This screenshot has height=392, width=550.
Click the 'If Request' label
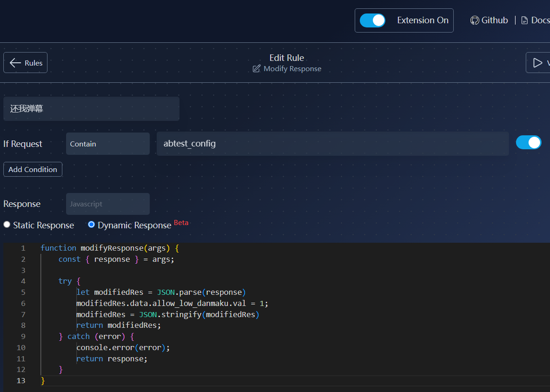click(23, 144)
